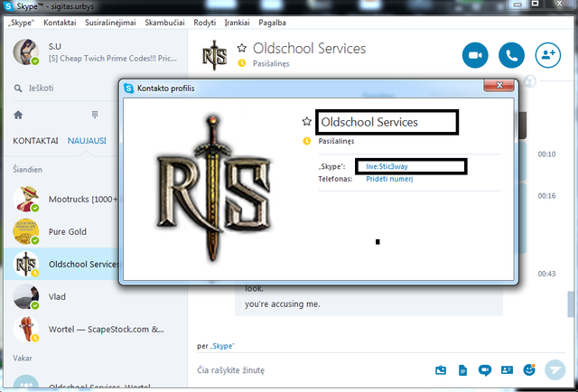578x392 pixels.
Task: Click the live:Stic3way Skype name link
Action: point(387,166)
